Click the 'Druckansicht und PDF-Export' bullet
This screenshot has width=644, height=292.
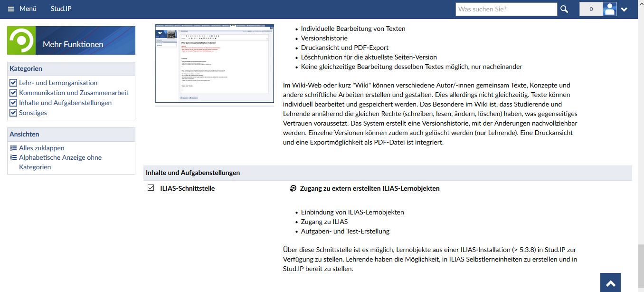pyautogui.click(x=345, y=48)
